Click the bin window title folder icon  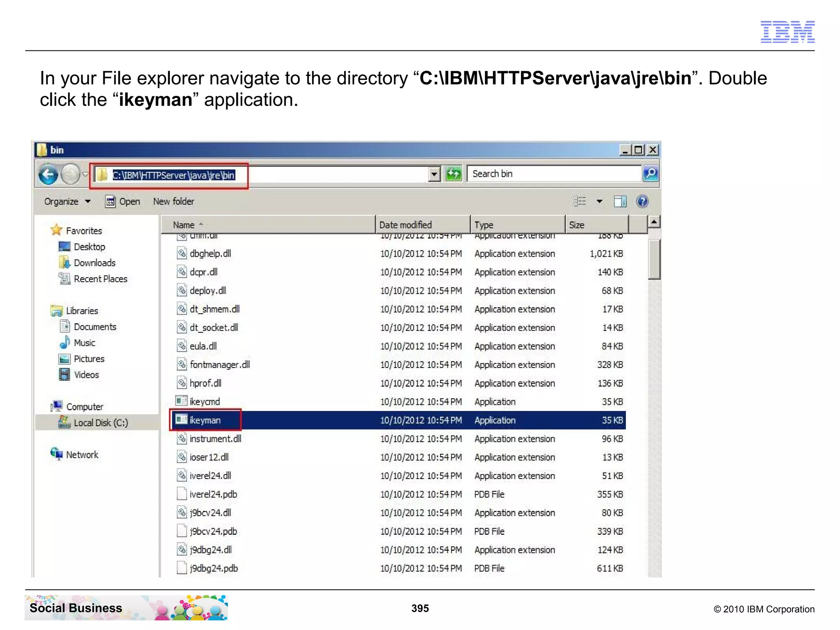(41, 149)
